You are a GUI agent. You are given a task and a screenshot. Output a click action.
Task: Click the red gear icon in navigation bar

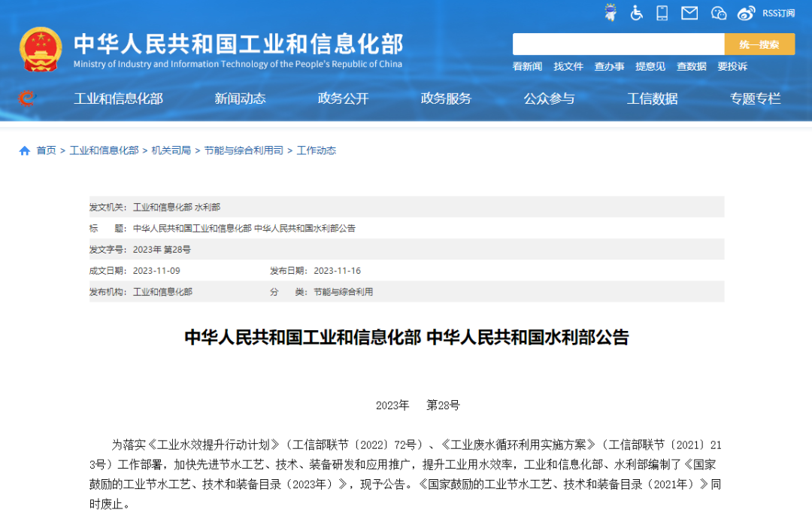pos(26,99)
